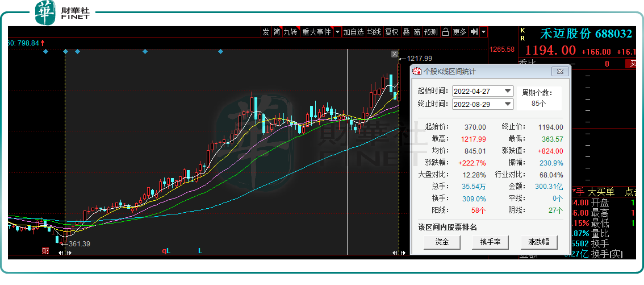This screenshot has height=285, width=644.
Task: Click the 换手 value 309.0%
Action: click(475, 199)
